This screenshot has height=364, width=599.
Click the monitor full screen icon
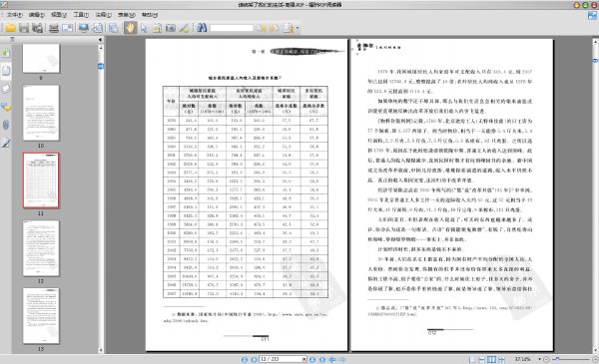(84, 28)
